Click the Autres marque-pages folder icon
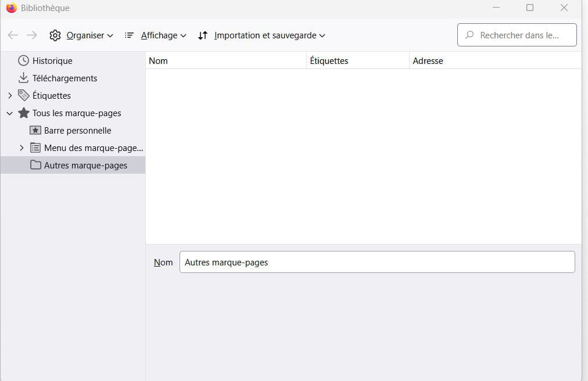Viewport: 588px width, 381px height. tap(35, 165)
